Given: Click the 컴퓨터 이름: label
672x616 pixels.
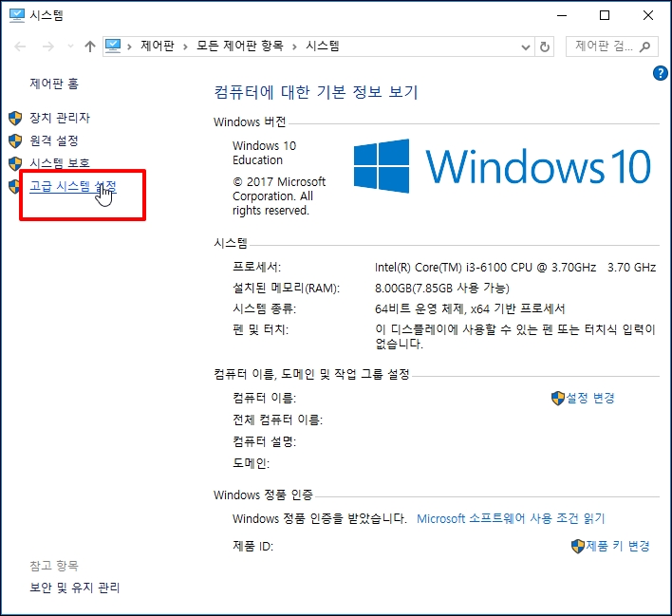Looking at the screenshot, I should [265, 398].
